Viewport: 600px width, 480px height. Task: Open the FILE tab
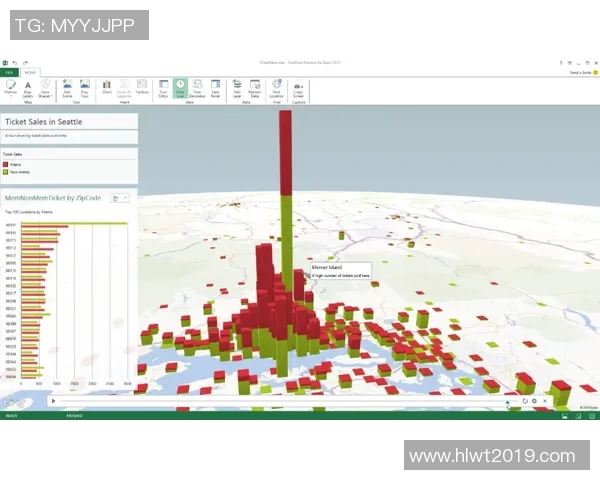(x=8, y=72)
